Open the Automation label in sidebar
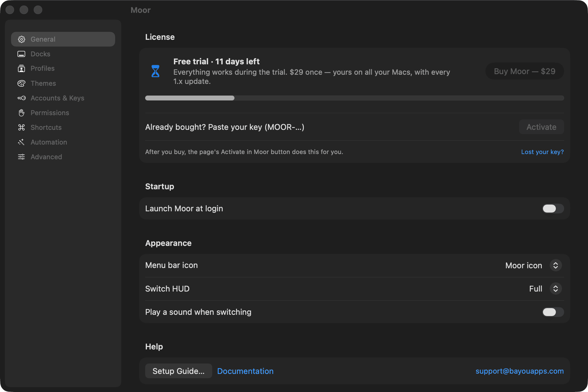The width and height of the screenshot is (588, 392). click(x=49, y=142)
